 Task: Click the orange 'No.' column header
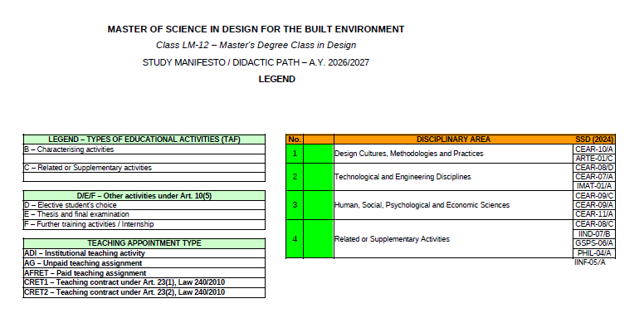pos(295,140)
